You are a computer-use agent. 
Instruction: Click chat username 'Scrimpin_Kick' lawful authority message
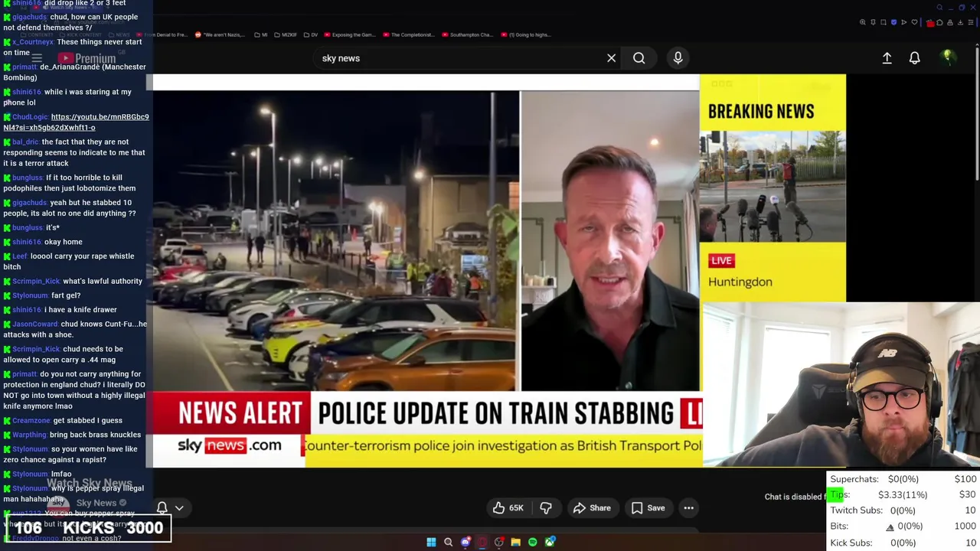coord(35,281)
